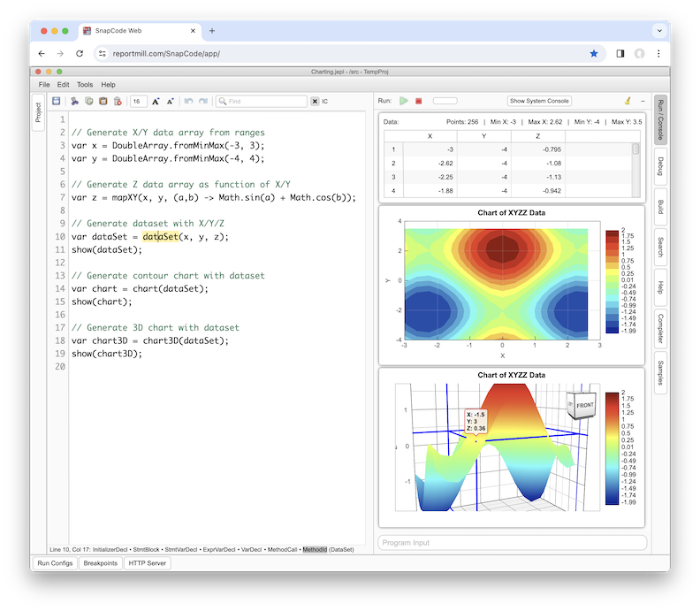Expand the Project side panel
700x611 pixels.
pos(38,112)
